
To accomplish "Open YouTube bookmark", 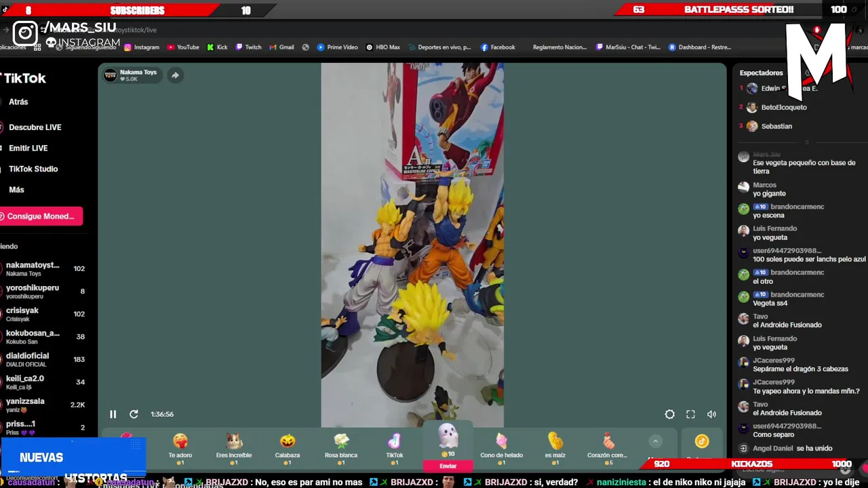I will (183, 47).
